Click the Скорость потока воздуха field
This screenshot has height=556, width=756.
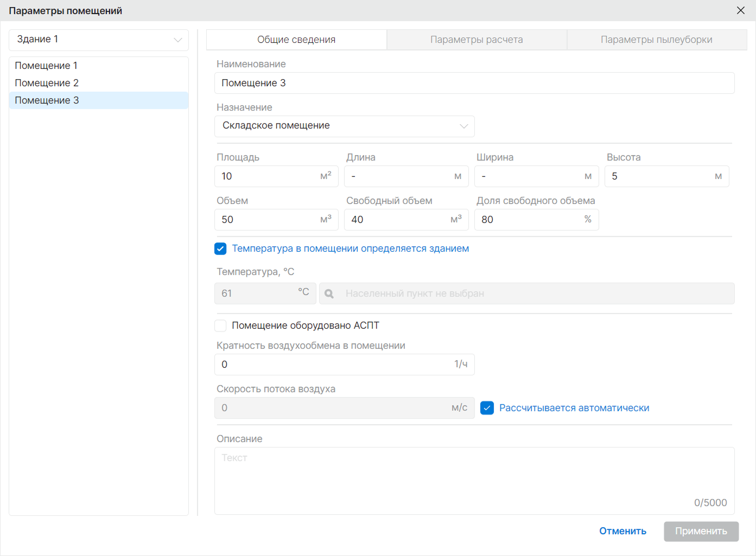coord(345,408)
